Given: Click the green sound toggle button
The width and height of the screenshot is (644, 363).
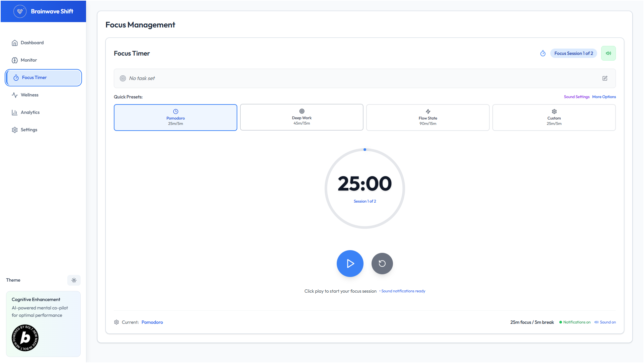Looking at the screenshot, I should click(608, 53).
